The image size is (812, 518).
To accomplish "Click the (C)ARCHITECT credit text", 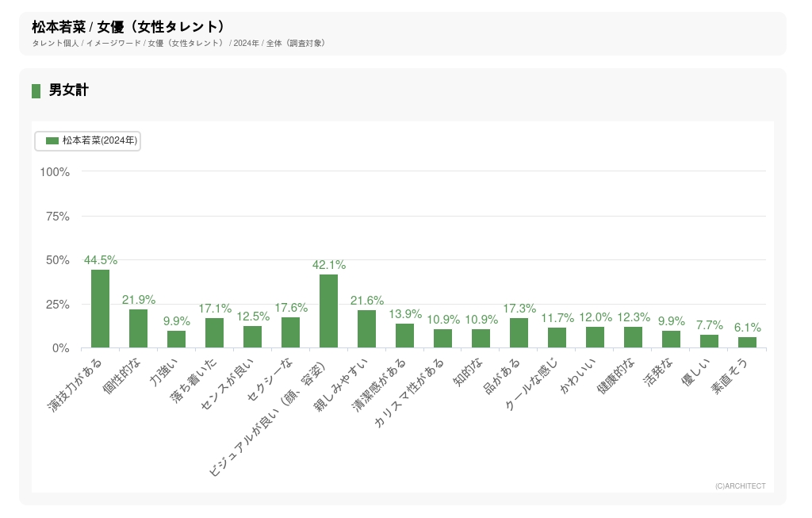I will 740,486.
